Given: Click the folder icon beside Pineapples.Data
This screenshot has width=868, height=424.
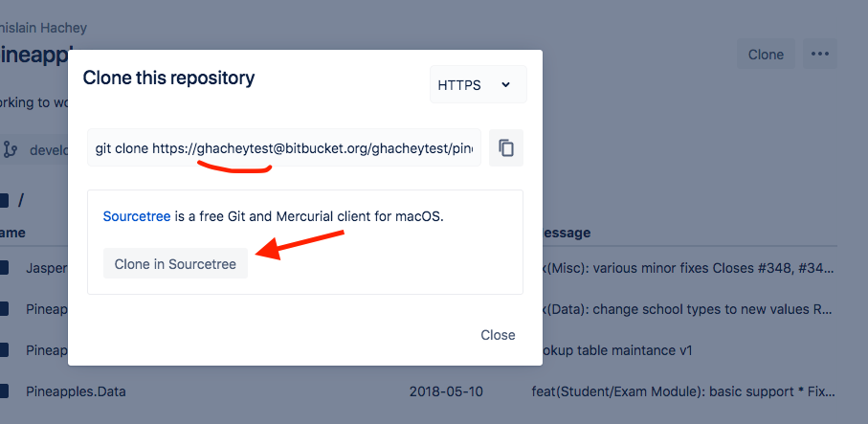Looking at the screenshot, I should point(4,391).
